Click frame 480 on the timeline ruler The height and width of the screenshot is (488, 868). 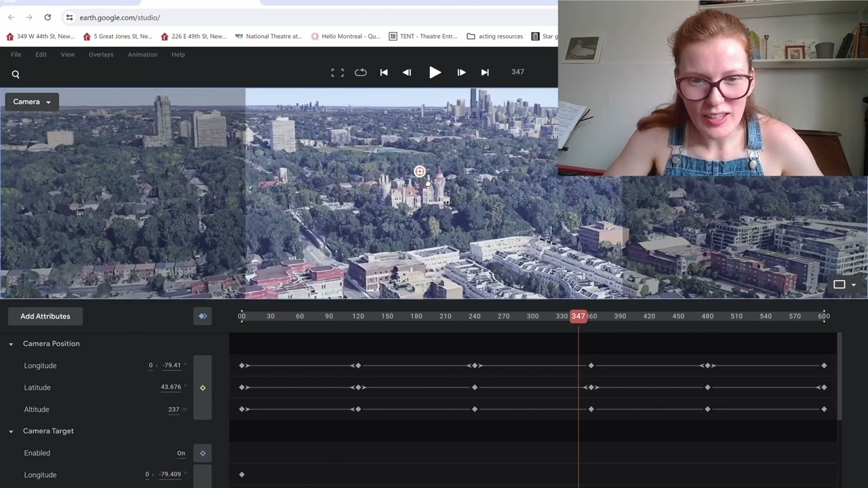[707, 317]
